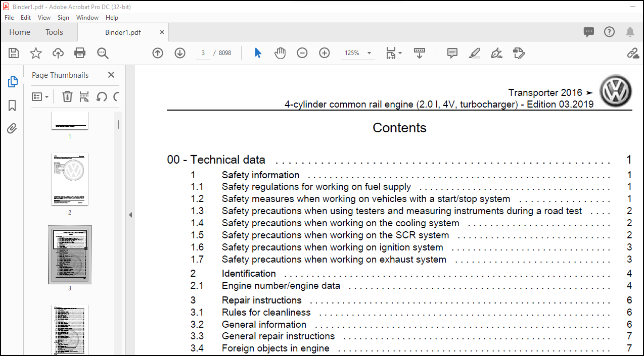Open chat notifications speech bubble icon
The height and width of the screenshot is (356, 644).
(x=589, y=32)
